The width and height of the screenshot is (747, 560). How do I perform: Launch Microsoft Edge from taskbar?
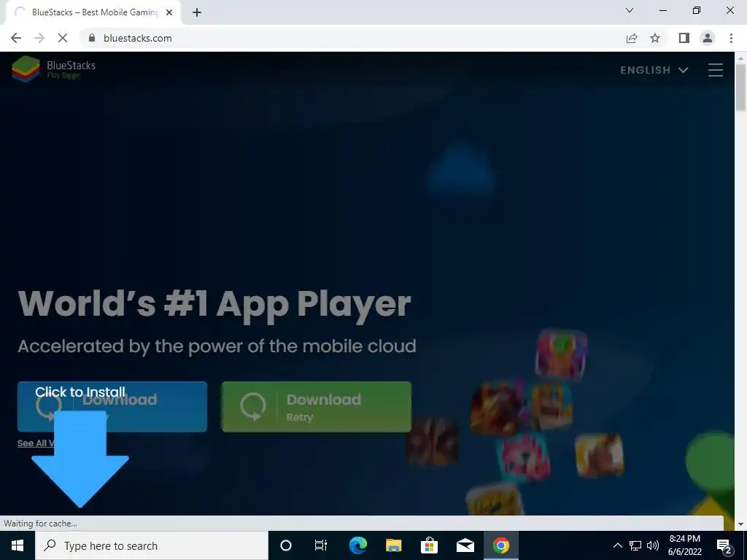click(357, 545)
